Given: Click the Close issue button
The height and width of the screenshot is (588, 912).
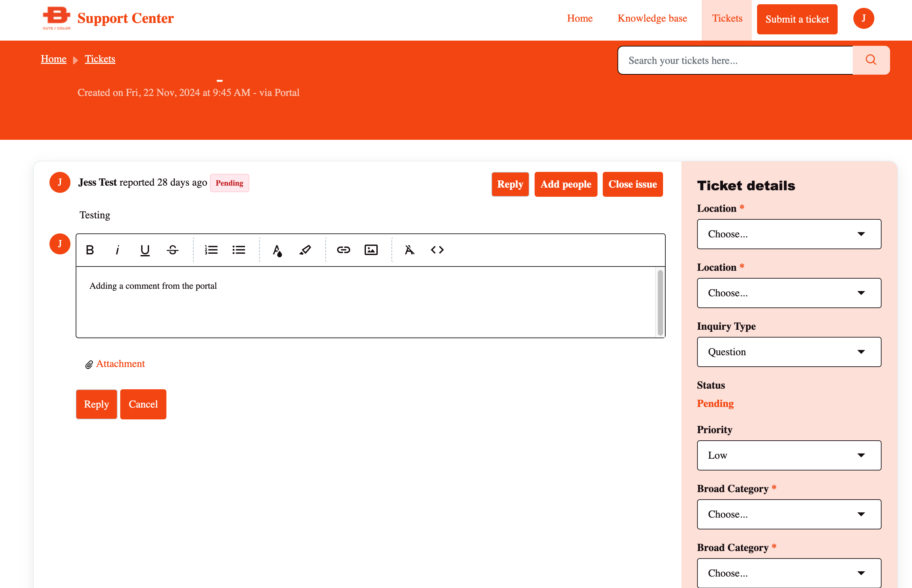Looking at the screenshot, I should point(632,184).
